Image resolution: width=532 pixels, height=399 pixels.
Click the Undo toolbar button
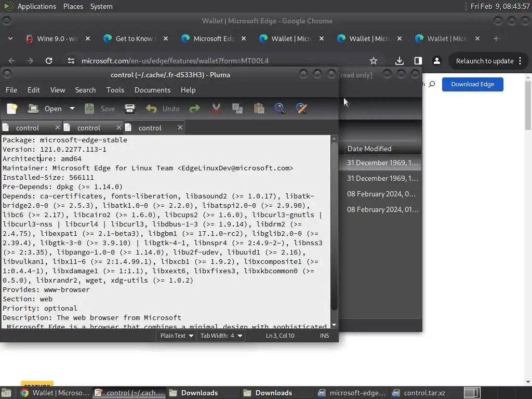tap(163, 109)
